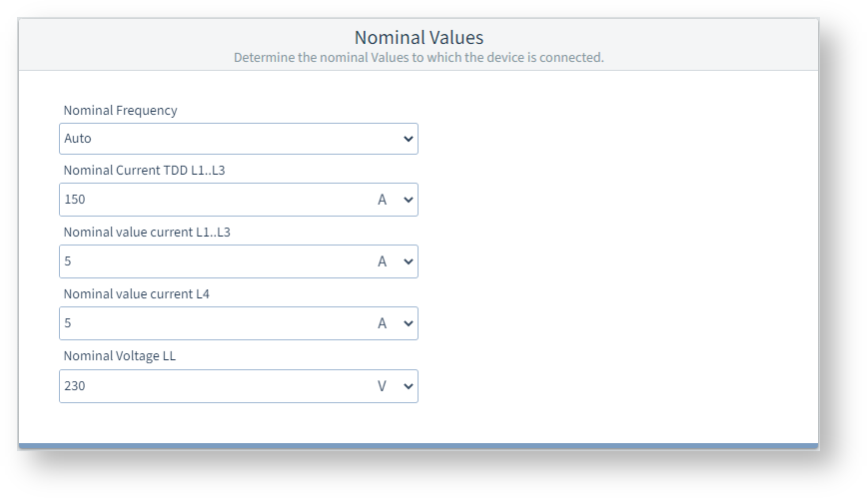The image size is (868, 499).
Task: Click the blue bar at the panel bottom
Action: 419,445
